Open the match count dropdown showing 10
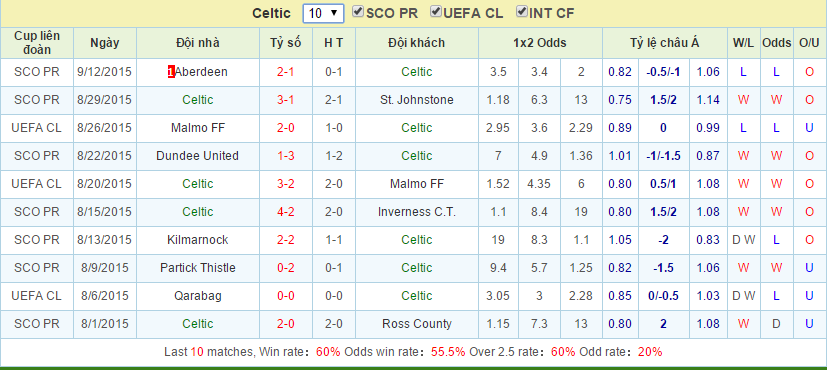Screen dimensions: 828x370 click(x=323, y=13)
